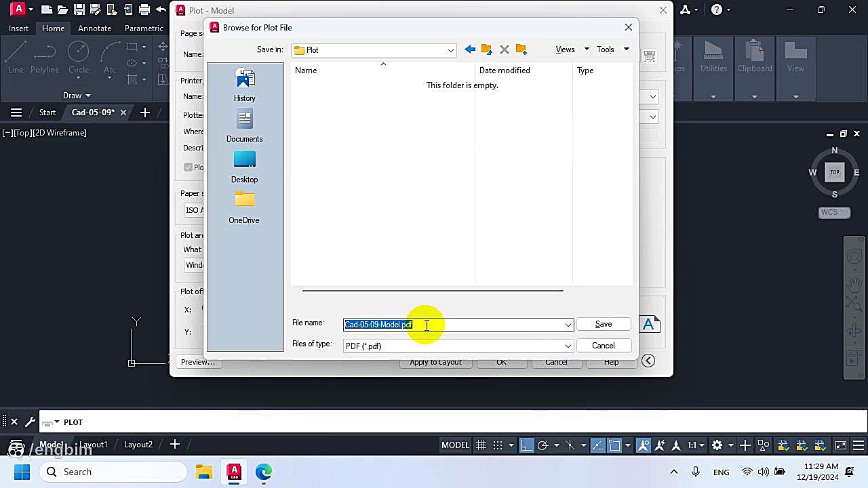The image size is (868, 488).
Task: Toggle object snap tracking in status bar
Action: coord(597,445)
